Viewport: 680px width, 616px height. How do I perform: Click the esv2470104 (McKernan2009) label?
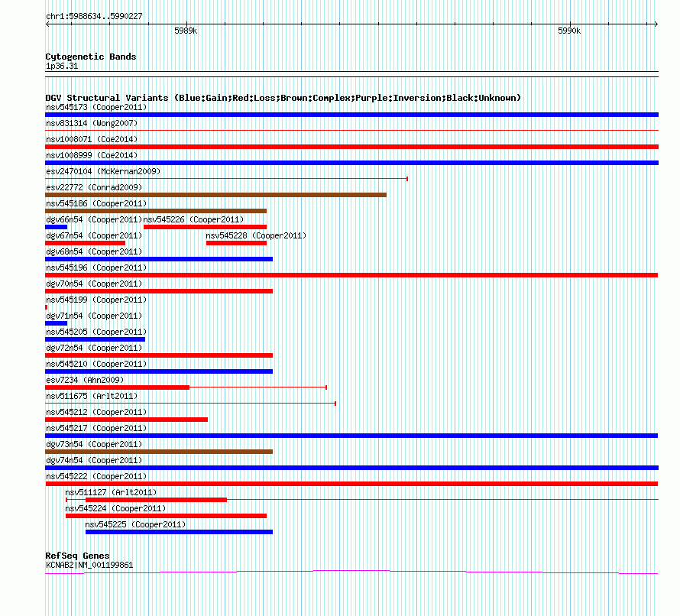(x=103, y=171)
